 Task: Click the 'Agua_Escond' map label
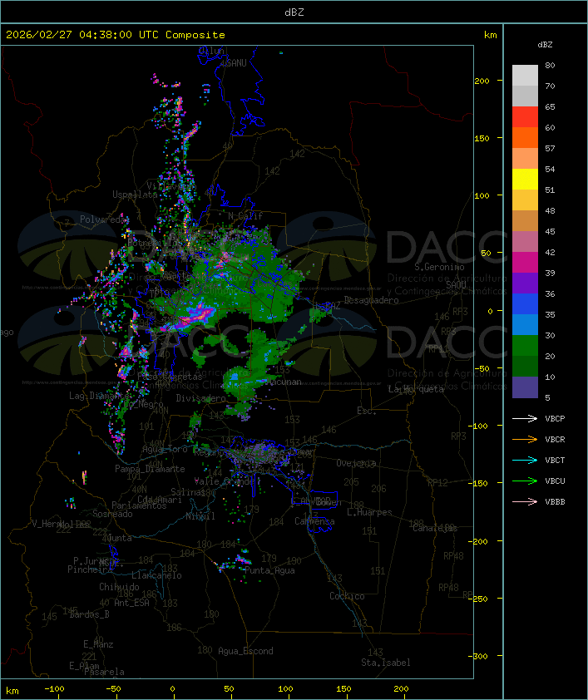245,651
